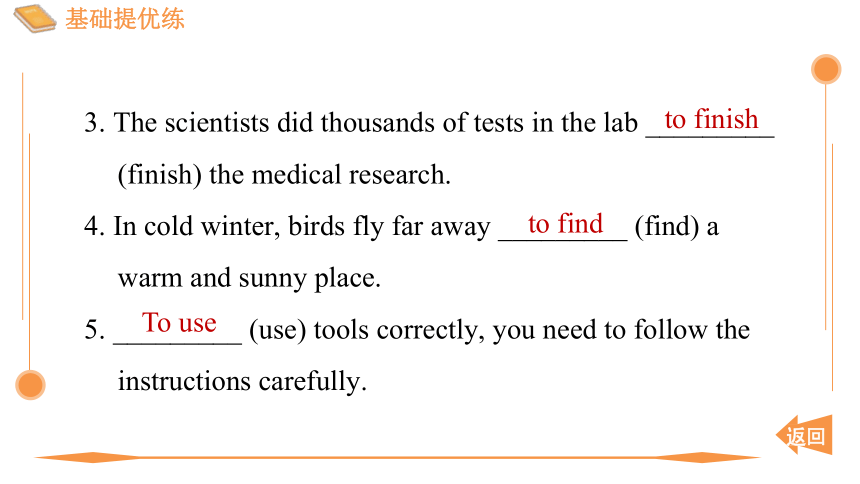860x484 pixels.
Task: Click 'instructions carefully.' line
Action: [242, 381]
